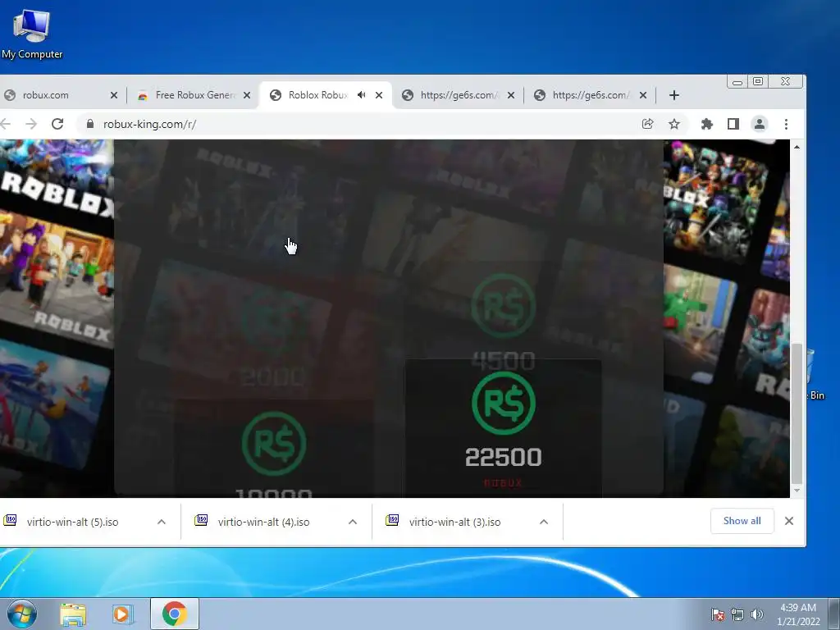Open a new browser tab
The height and width of the screenshot is (630, 840).
674,95
